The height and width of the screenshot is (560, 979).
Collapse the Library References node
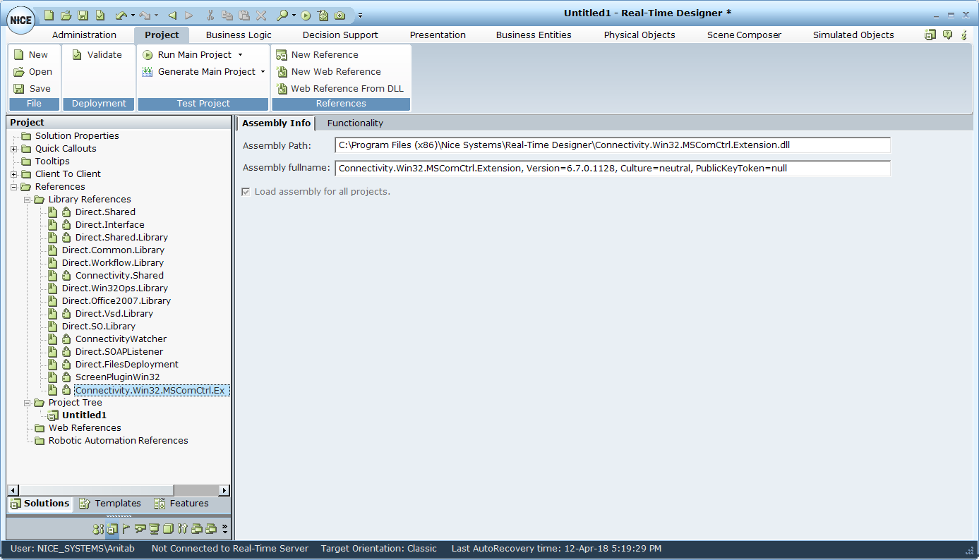[27, 200]
